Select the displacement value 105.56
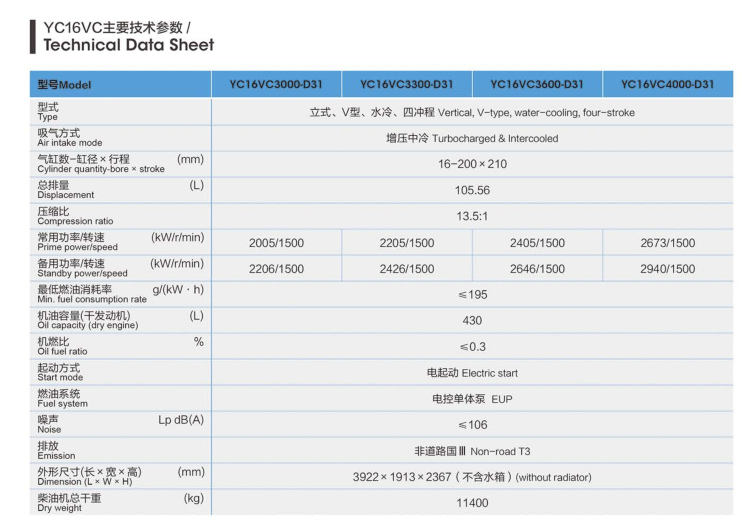This screenshot has height=529, width=750. coord(472,190)
